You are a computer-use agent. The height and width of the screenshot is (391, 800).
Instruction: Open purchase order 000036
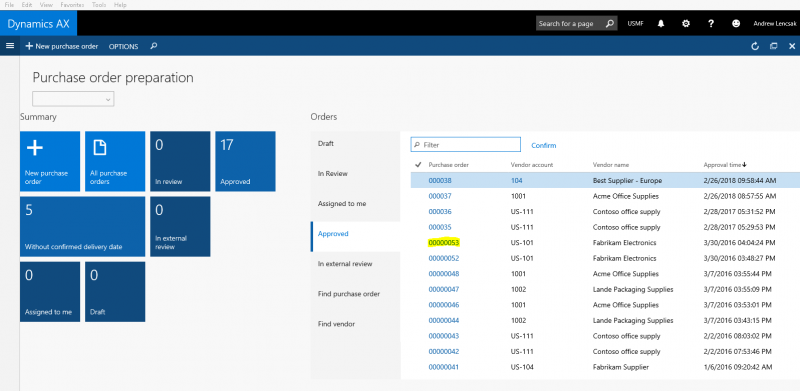(440, 211)
